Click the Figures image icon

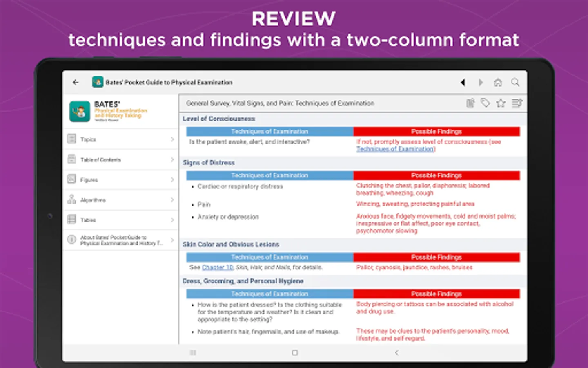71,179
